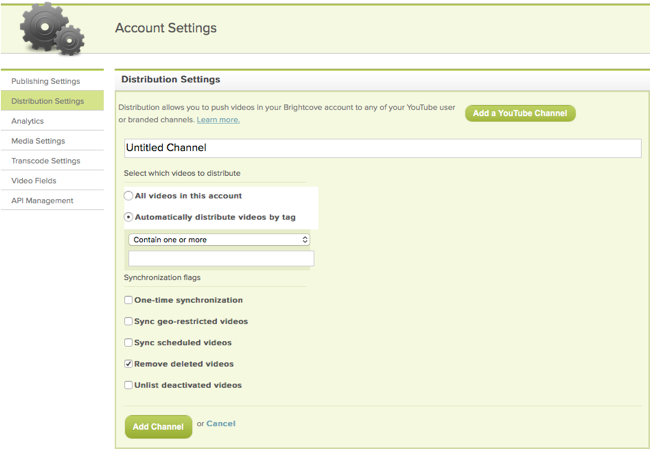Expand the Contain one or more dropdown
650x449 pixels.
click(219, 240)
